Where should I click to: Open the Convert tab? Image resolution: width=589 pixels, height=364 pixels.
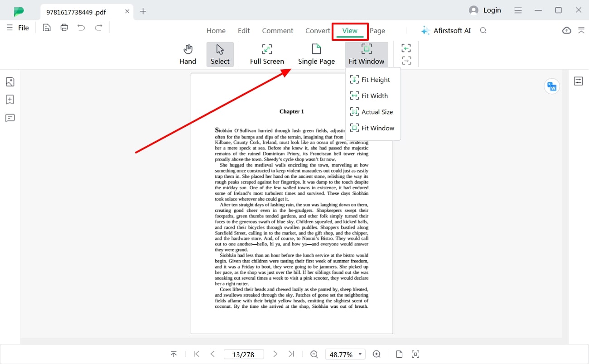(x=318, y=31)
